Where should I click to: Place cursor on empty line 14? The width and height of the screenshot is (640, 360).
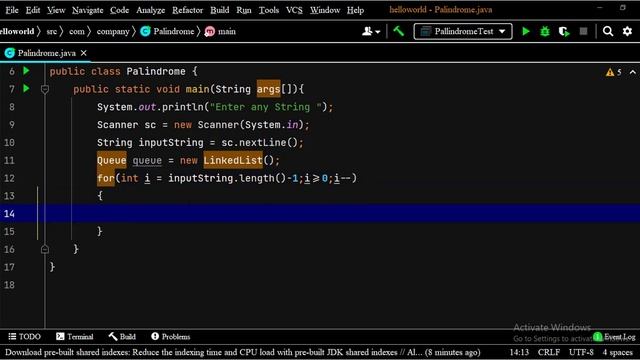342,213
